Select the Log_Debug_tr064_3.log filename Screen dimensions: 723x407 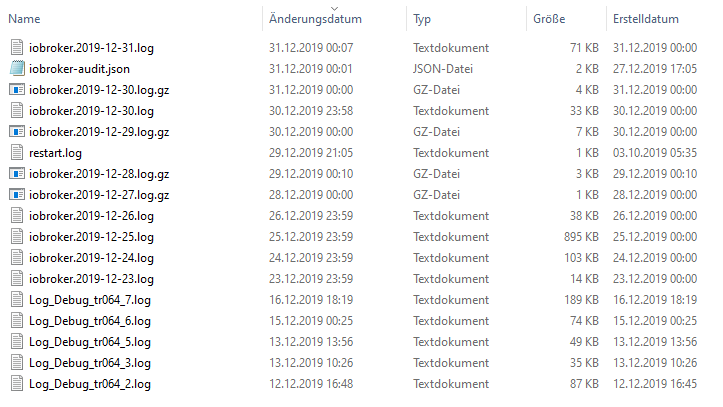[89, 362]
